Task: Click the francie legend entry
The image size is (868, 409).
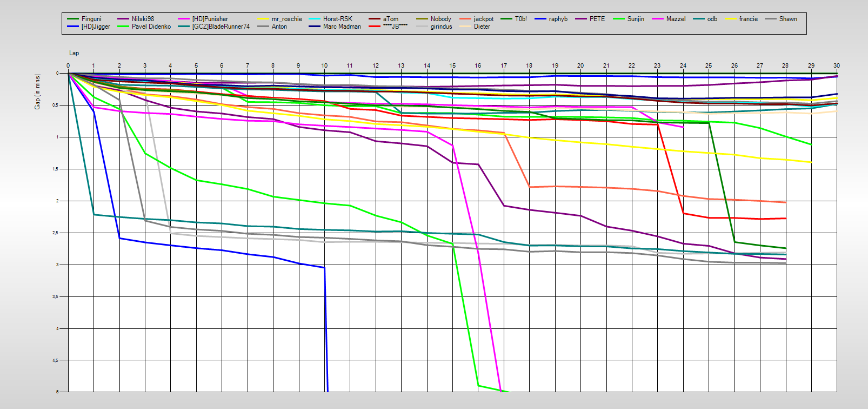Action: point(748,19)
